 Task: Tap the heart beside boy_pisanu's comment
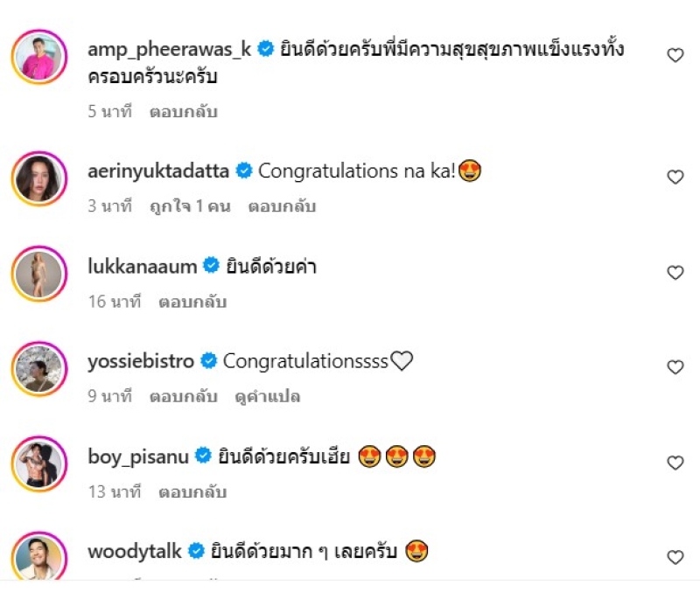tap(675, 463)
